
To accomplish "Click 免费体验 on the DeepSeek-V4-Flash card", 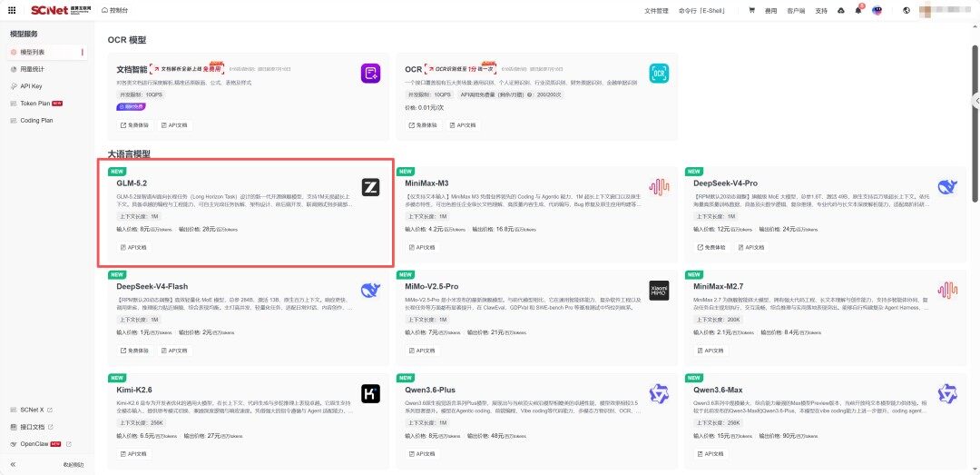I will click(135, 351).
